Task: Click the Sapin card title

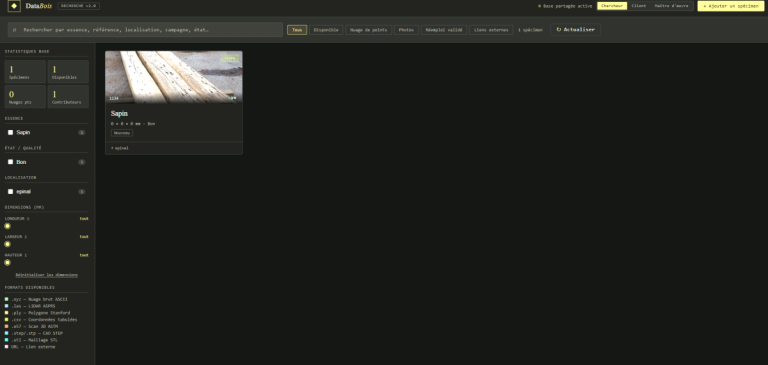Action: [119, 113]
